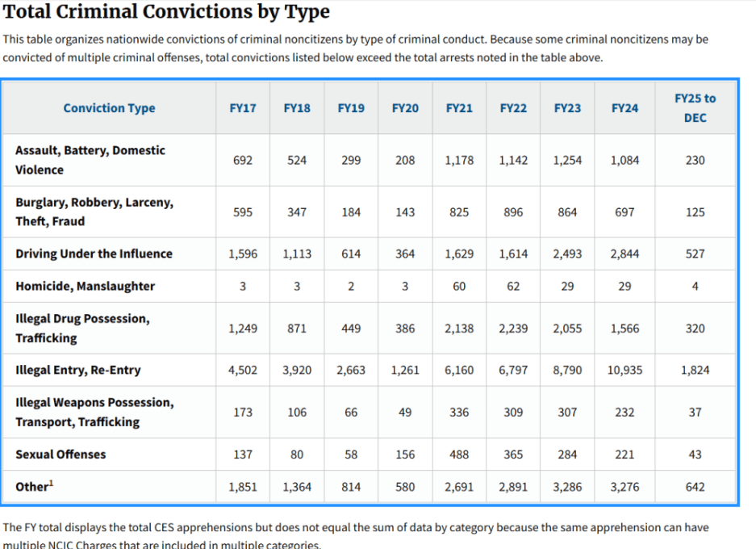Select the FY25 to DEC column header
756x549 pixels.
[695, 108]
